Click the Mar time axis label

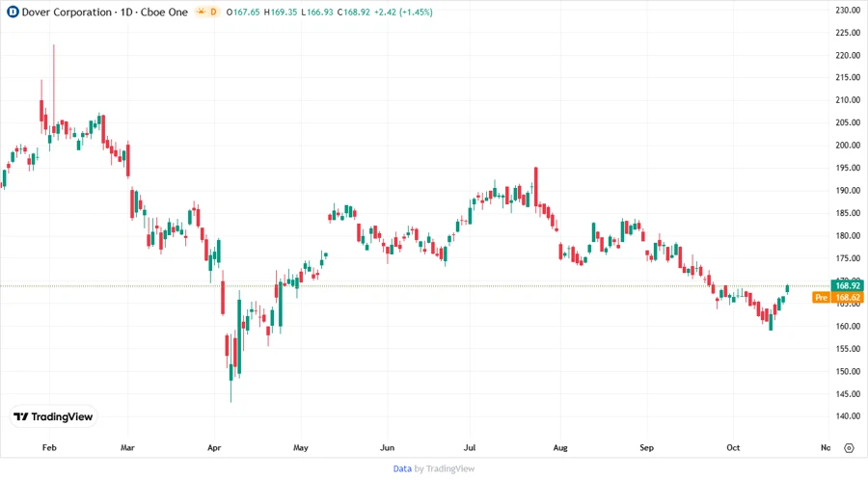coord(127,448)
